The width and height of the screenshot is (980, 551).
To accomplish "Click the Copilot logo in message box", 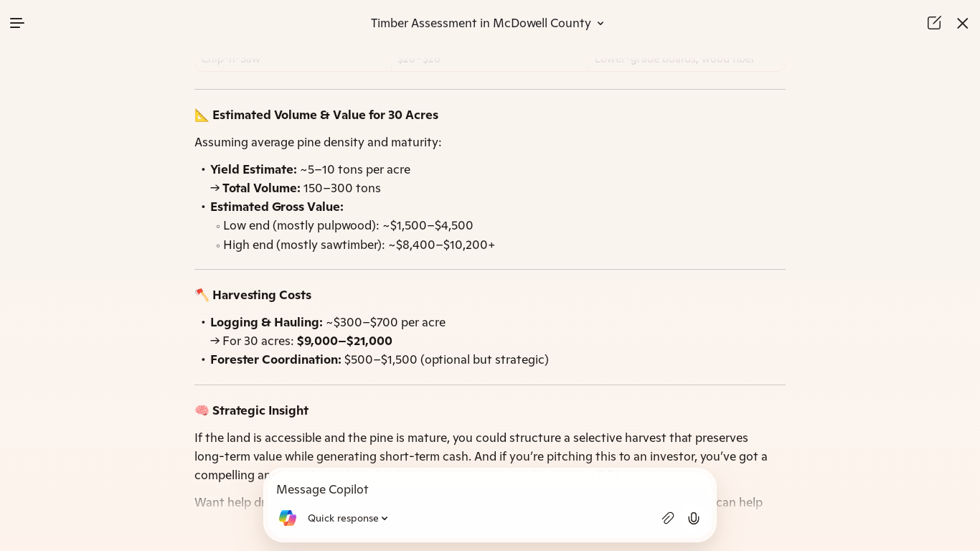I will (x=288, y=518).
